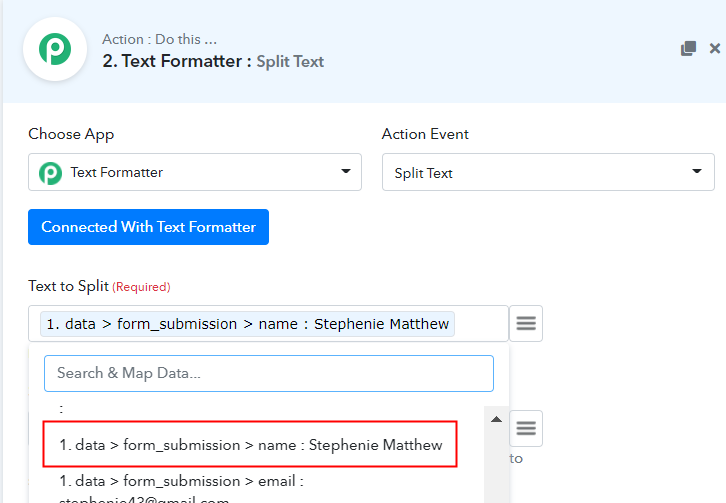This screenshot has height=503, width=726.
Task: Click the Text to Split label
Action: [69, 286]
